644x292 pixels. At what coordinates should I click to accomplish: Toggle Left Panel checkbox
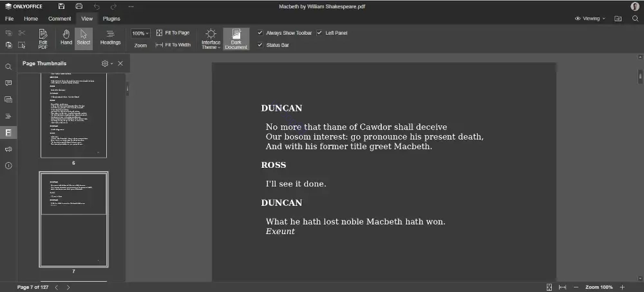[319, 33]
